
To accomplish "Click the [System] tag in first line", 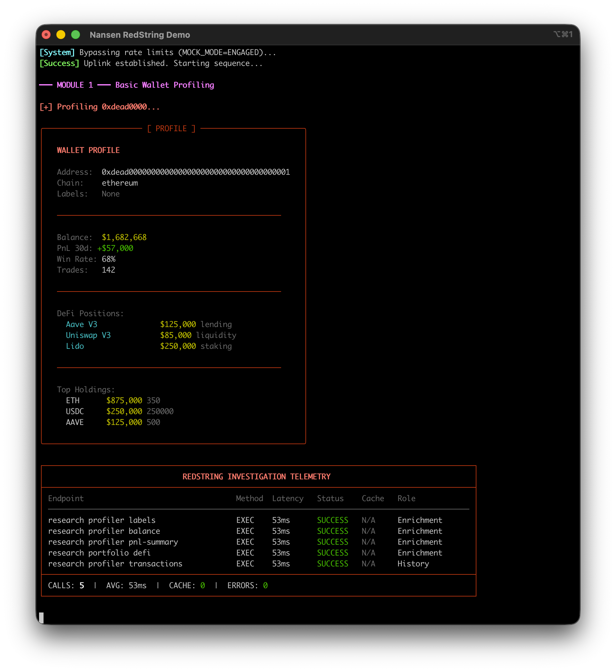I will click(57, 52).
